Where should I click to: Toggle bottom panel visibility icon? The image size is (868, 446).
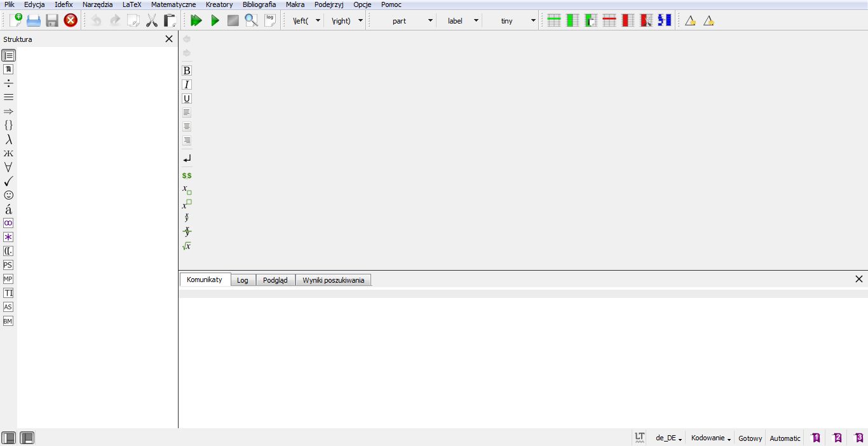(27, 438)
